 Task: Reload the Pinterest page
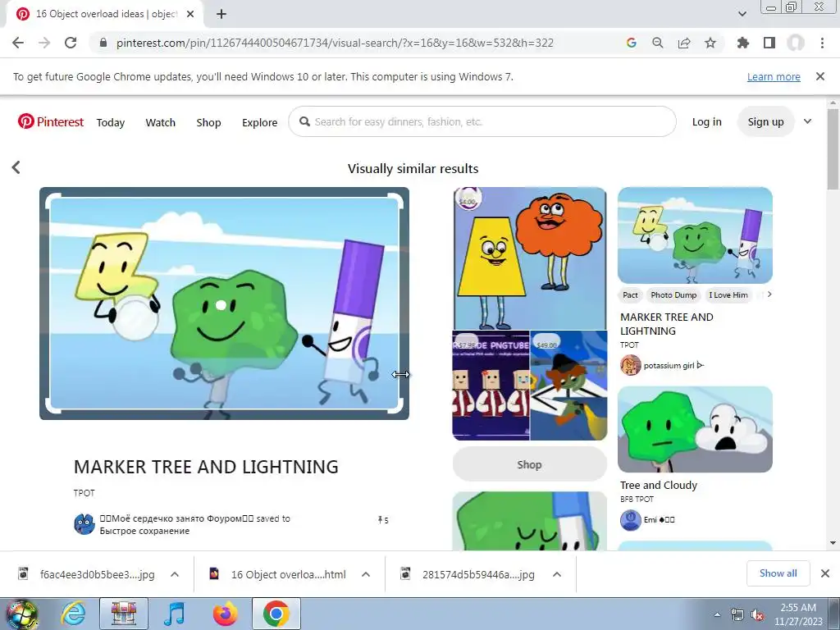click(x=71, y=43)
